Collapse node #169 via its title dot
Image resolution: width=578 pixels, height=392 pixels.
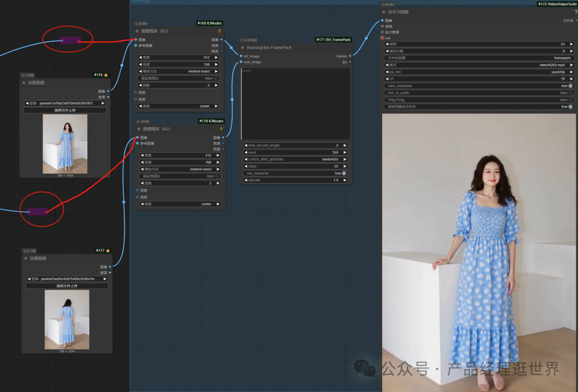pyautogui.click(x=137, y=32)
